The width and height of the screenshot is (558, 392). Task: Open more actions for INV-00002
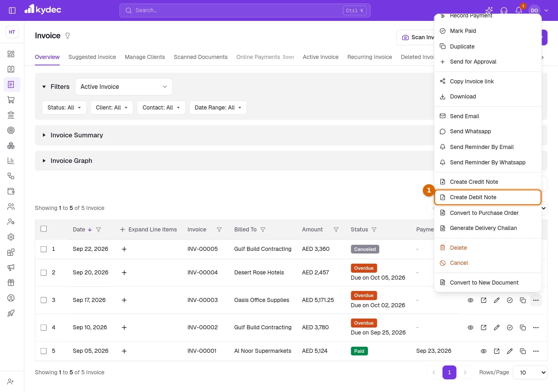tap(536, 328)
